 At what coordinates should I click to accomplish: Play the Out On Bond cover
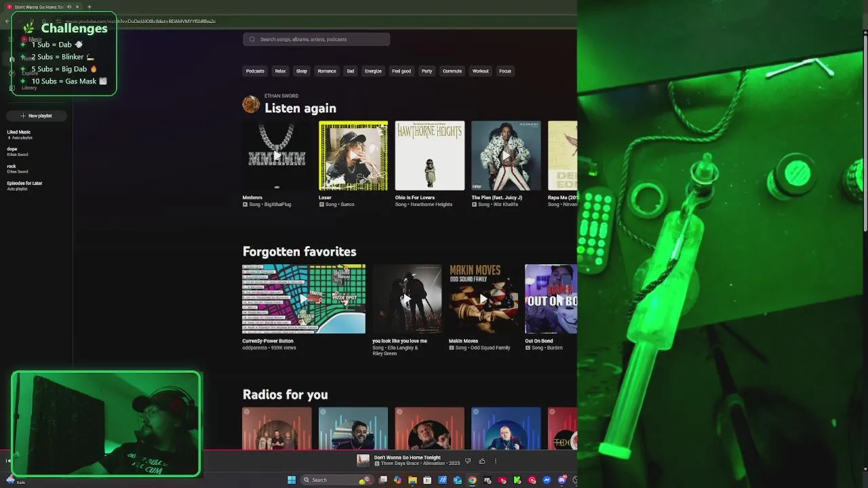[551, 299]
